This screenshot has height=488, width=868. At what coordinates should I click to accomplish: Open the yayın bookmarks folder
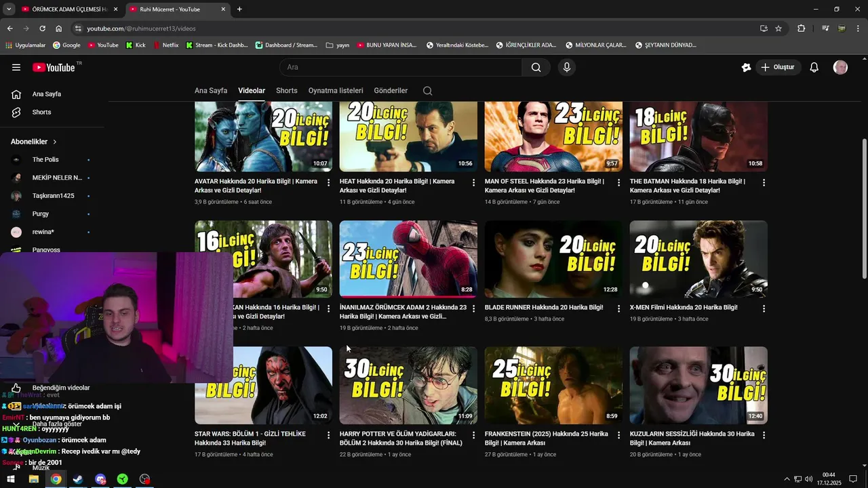click(x=338, y=45)
